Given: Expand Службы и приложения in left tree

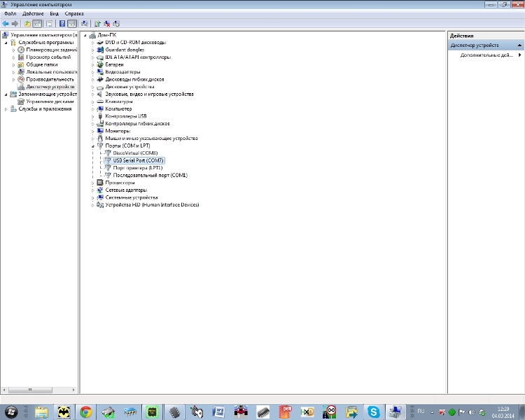Looking at the screenshot, I should [x=6, y=109].
